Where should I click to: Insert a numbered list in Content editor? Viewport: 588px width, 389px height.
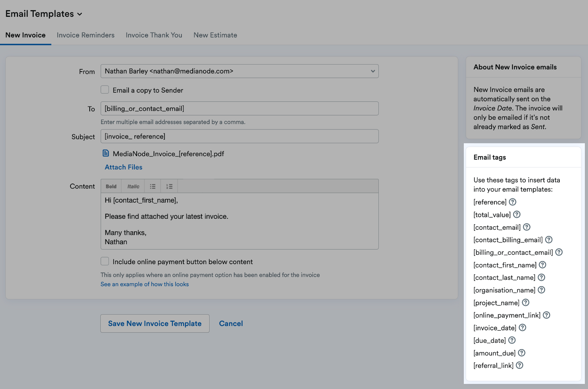click(x=169, y=186)
